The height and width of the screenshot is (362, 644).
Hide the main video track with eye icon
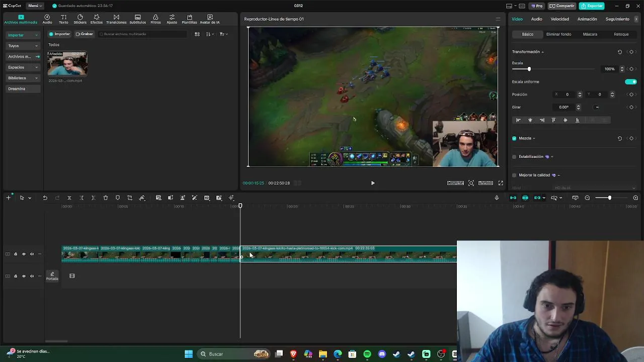(24, 254)
